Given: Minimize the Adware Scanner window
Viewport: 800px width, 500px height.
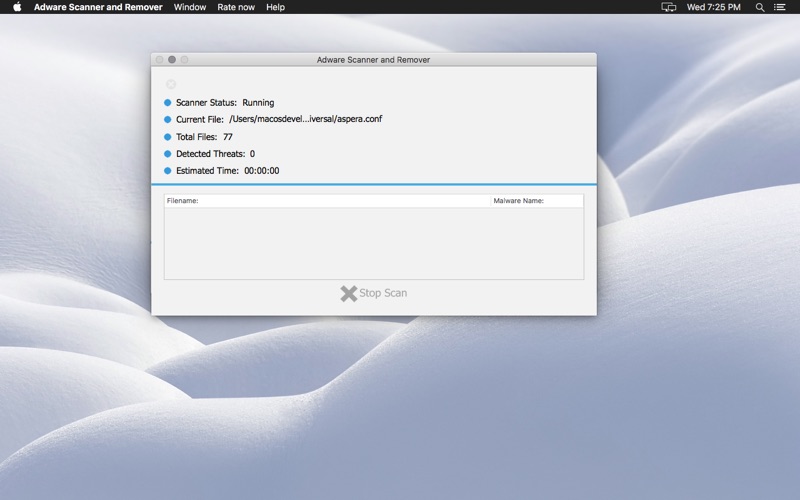Looking at the screenshot, I should pos(172,60).
